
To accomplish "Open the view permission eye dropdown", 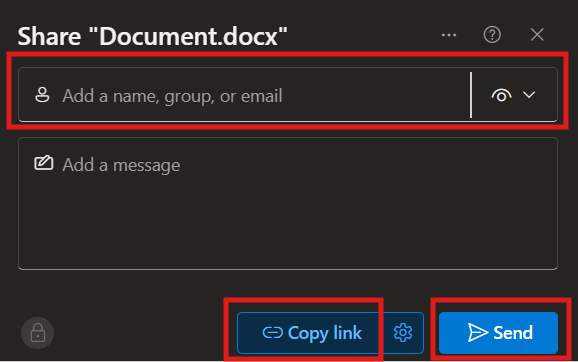I will click(x=514, y=95).
